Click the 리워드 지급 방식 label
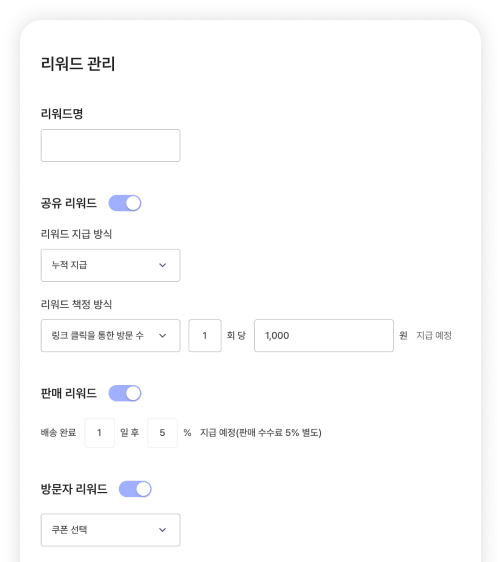Image resolution: width=501 pixels, height=562 pixels. (76, 234)
